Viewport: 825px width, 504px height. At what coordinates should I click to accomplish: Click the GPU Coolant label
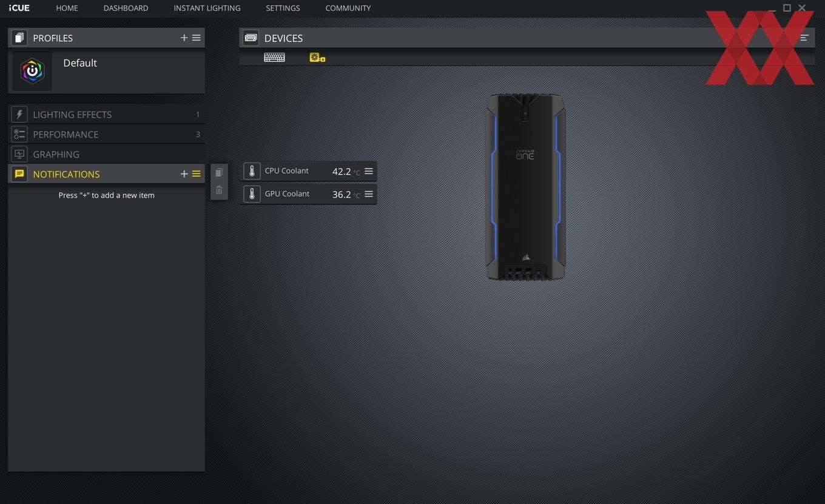coord(287,193)
